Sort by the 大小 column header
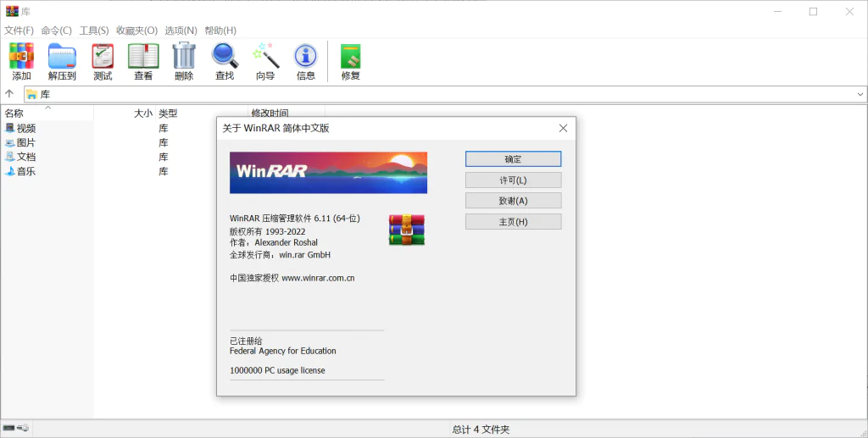This screenshot has width=868, height=438. click(x=125, y=114)
